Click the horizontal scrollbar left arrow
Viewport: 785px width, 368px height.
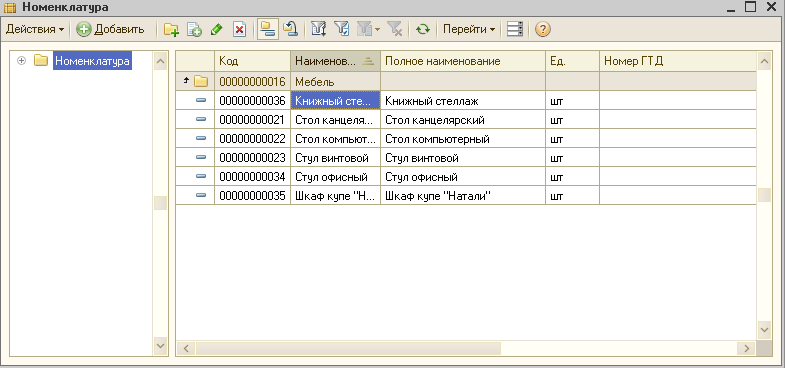pyautogui.click(x=186, y=348)
